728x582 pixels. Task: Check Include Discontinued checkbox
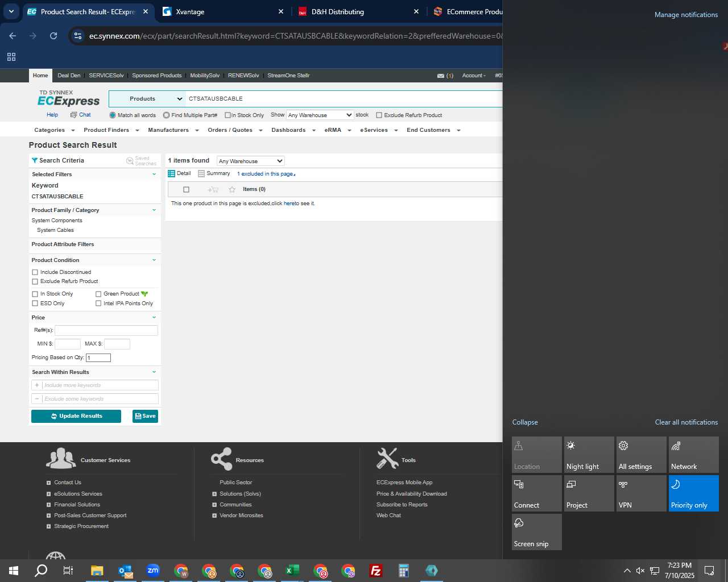(35, 272)
